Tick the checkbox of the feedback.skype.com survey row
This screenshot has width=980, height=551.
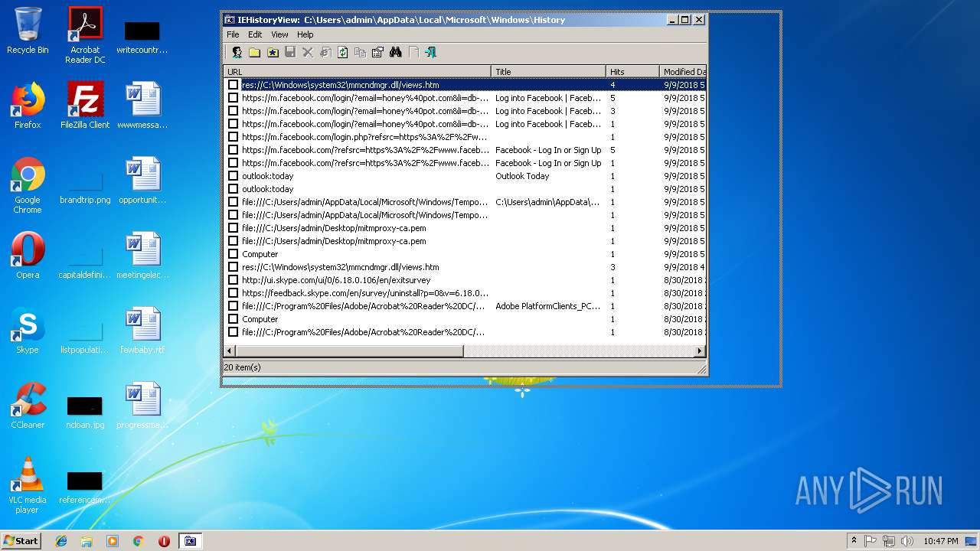(x=234, y=293)
